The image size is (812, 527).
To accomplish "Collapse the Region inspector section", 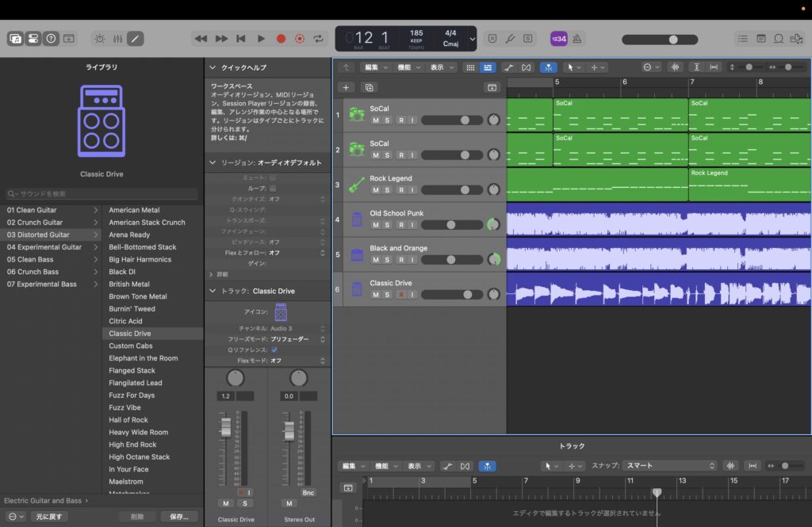I will tap(213, 162).
